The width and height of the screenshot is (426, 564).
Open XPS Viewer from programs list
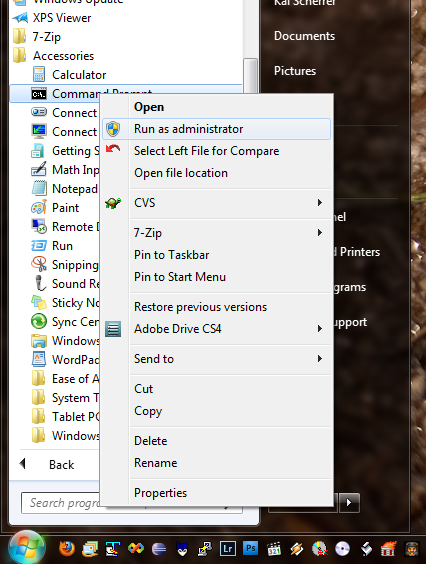coord(62,18)
